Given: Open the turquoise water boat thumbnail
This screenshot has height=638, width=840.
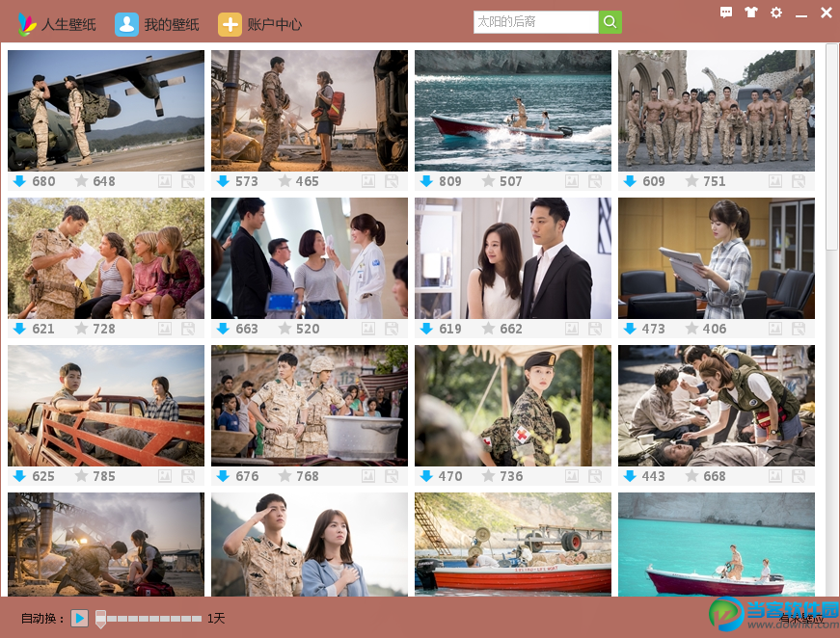Looking at the screenshot, I should pyautogui.click(x=717, y=545).
